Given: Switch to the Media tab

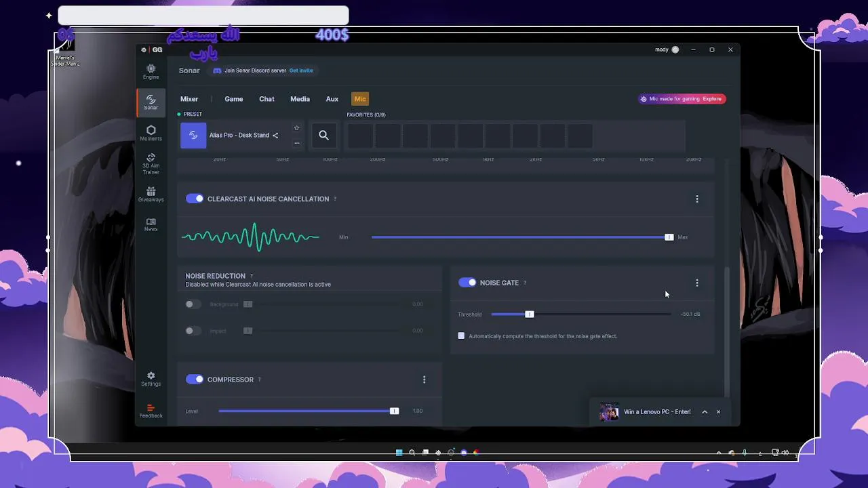Looking at the screenshot, I should [300, 99].
